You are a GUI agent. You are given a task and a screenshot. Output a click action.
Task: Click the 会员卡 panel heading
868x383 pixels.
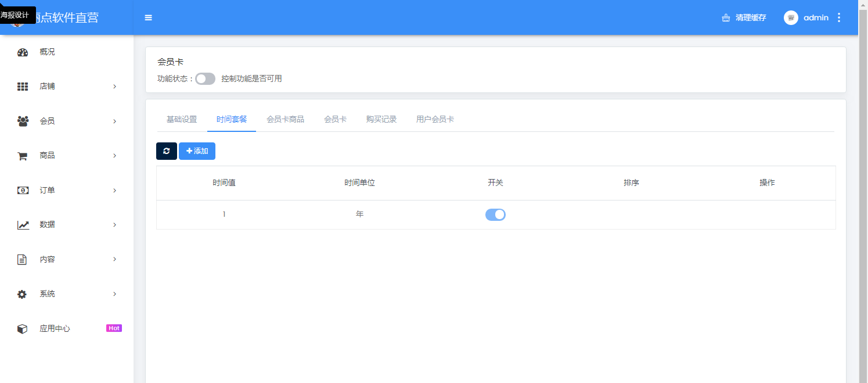(170, 62)
